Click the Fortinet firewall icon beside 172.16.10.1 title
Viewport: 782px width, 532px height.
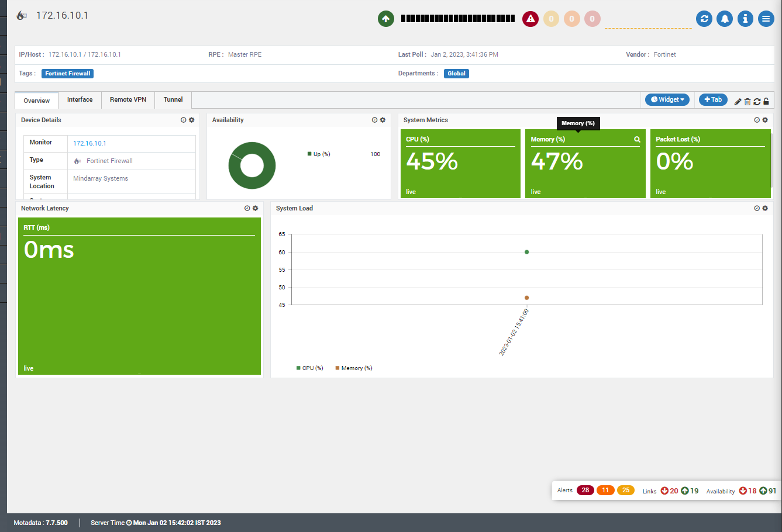tap(22, 16)
